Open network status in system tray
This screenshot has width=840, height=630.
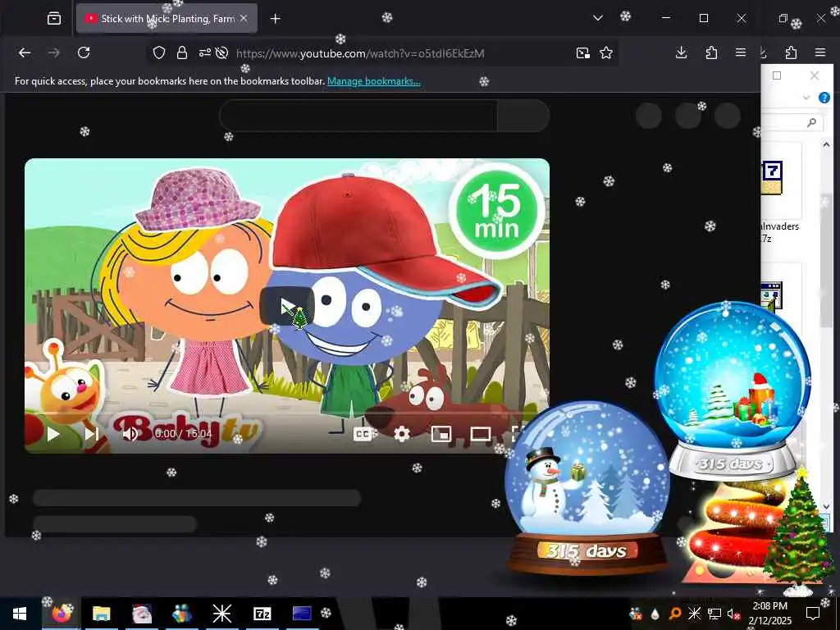click(714, 614)
